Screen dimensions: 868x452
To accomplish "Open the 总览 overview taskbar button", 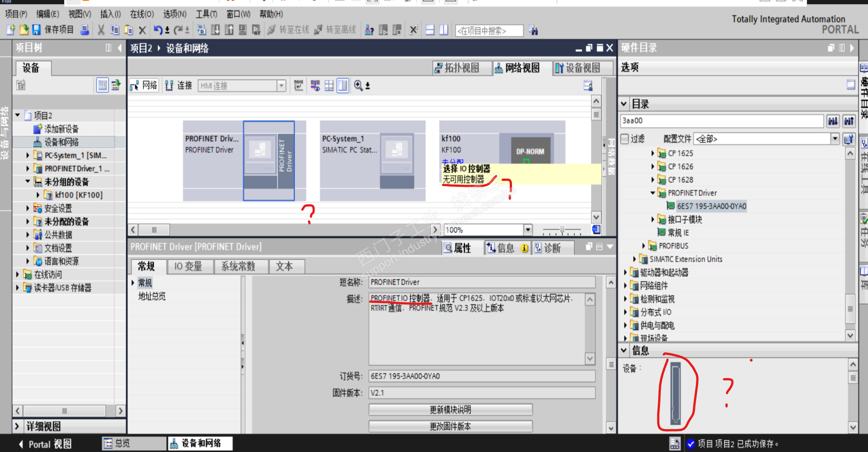I will point(134,443).
